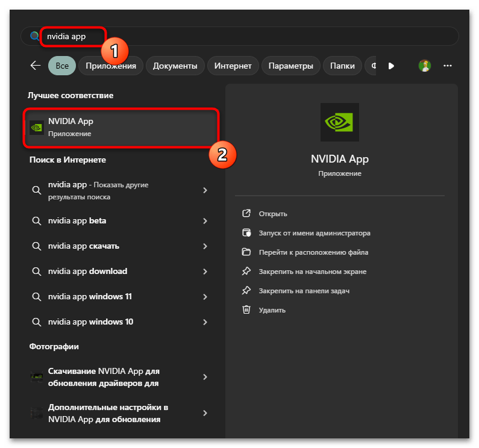Switch to the 'Приложения' filter tab
The height and width of the screenshot is (448, 479).
[111, 66]
